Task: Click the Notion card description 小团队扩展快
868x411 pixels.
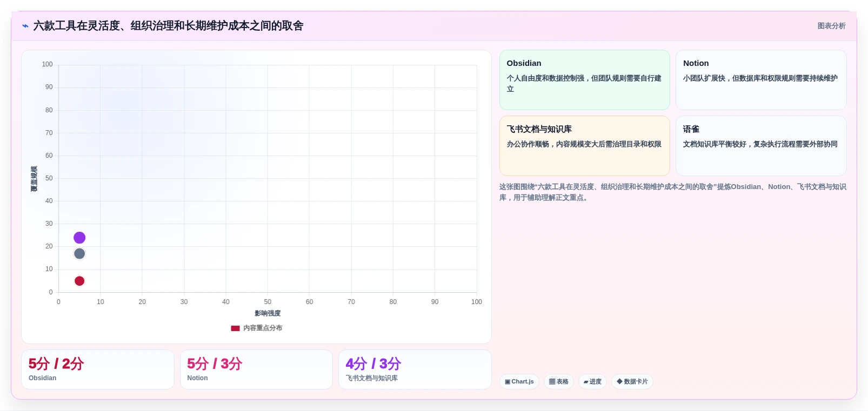Action: tap(760, 78)
